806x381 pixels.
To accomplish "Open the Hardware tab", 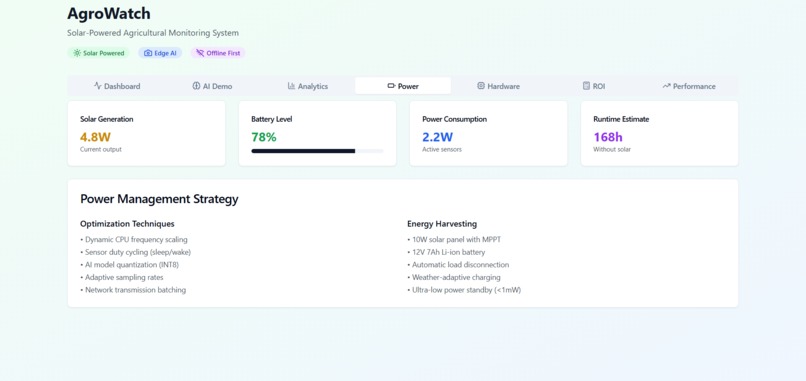I will pos(498,86).
